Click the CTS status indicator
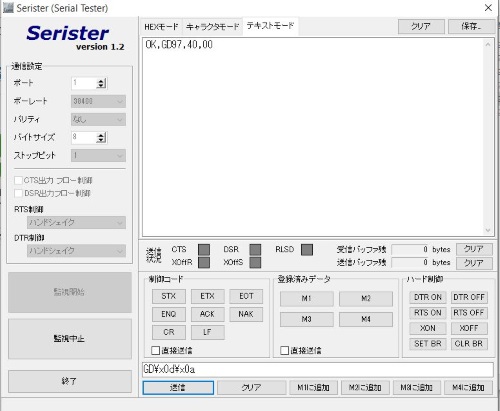The height and width of the screenshot is (411, 500). [204, 250]
